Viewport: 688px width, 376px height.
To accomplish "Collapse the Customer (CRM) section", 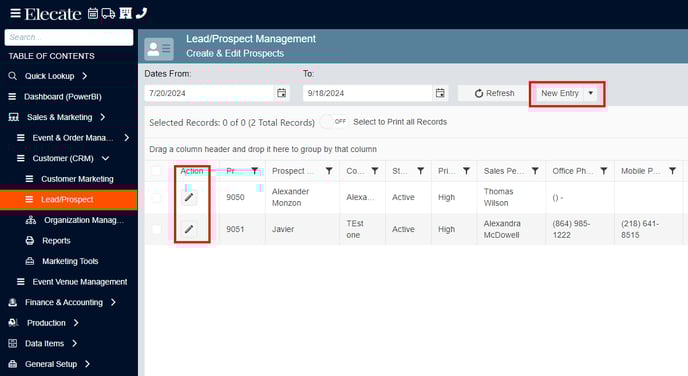I will click(105, 158).
